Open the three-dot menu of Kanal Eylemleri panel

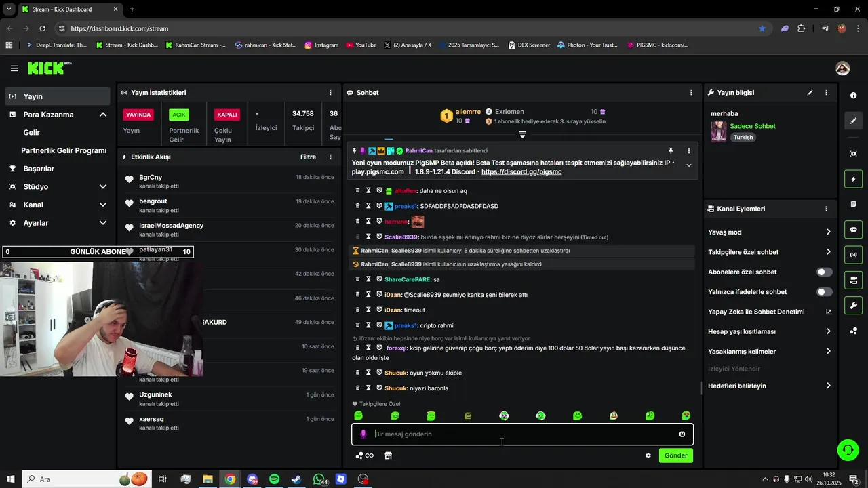pyautogui.click(x=826, y=209)
